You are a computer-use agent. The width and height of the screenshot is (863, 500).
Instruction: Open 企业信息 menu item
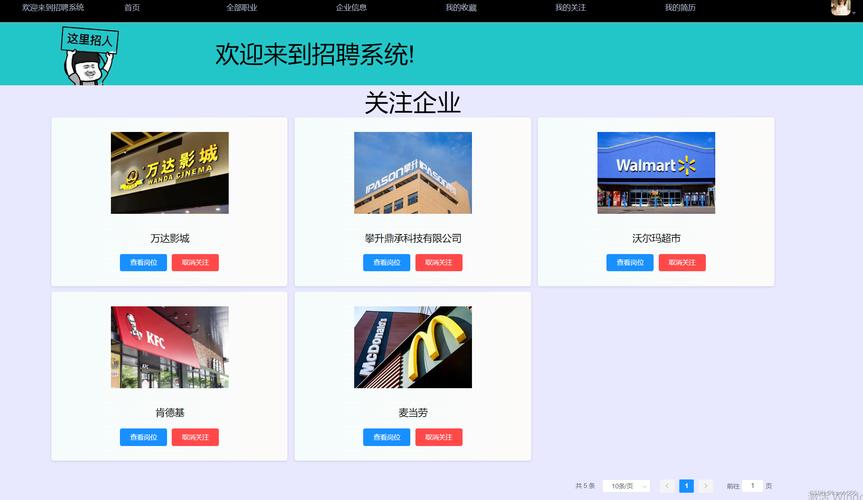(x=351, y=8)
